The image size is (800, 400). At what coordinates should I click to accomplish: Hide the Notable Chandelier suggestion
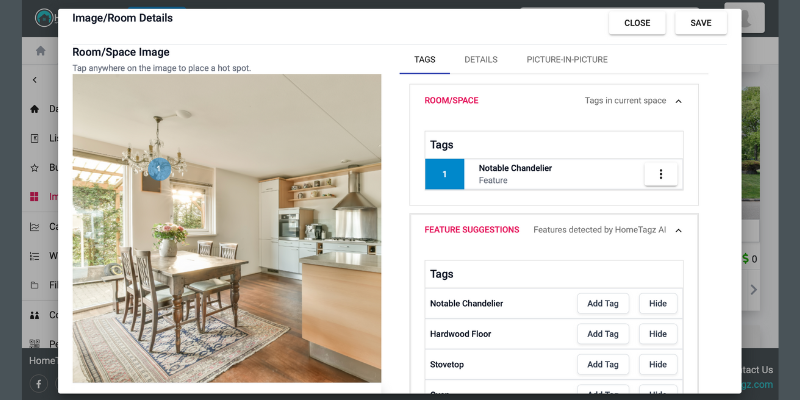click(x=658, y=304)
